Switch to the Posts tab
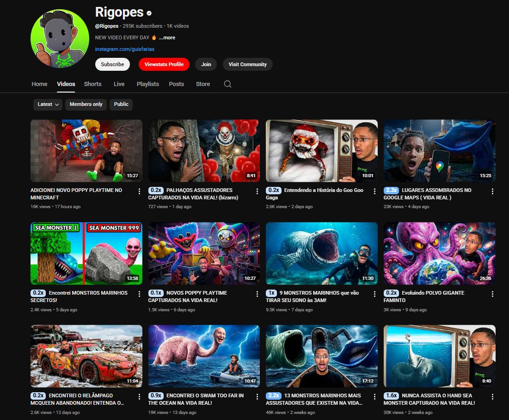The height and width of the screenshot is (420, 509). (176, 84)
